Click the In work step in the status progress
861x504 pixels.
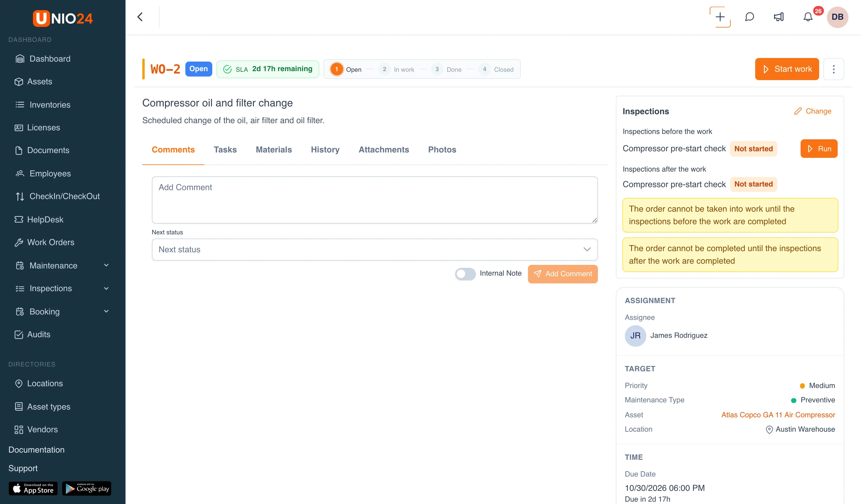point(396,69)
